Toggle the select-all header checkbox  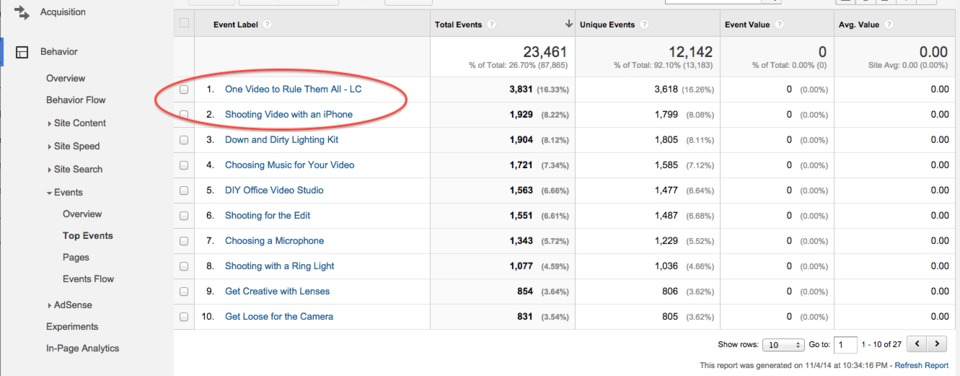(x=184, y=24)
